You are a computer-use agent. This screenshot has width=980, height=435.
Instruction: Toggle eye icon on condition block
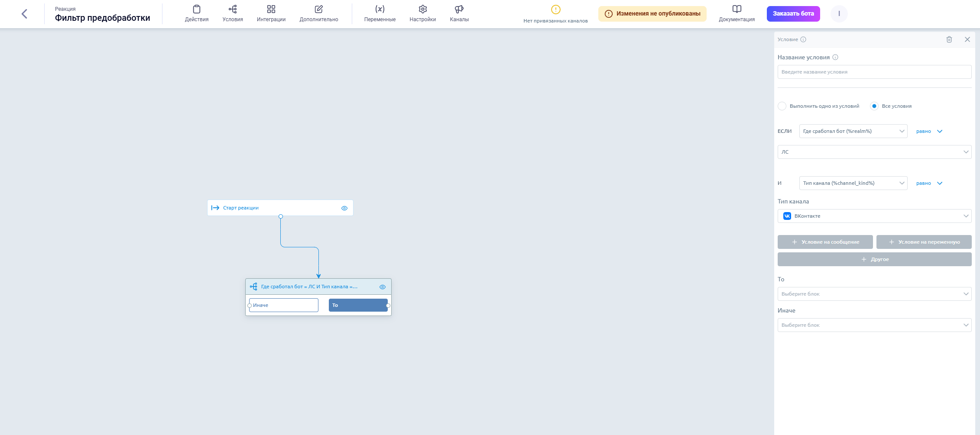(383, 287)
